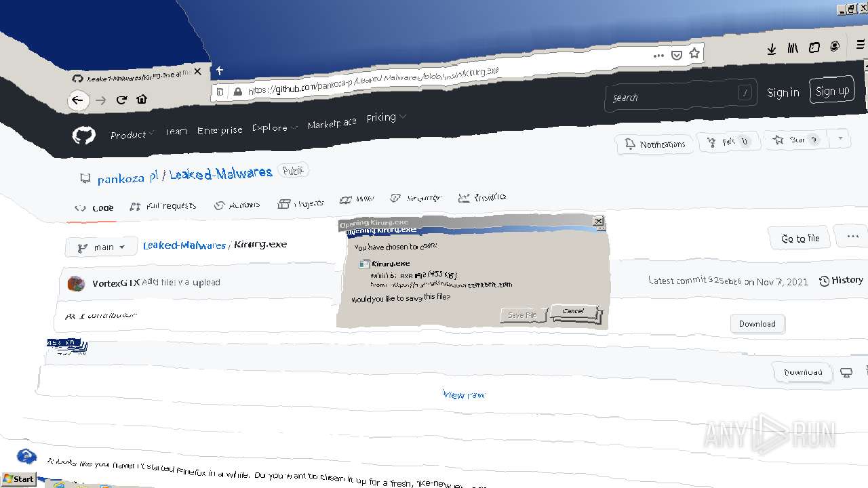Viewport: 868px width, 488px height.
Task: Expand the main branch selector
Action: [x=102, y=247]
